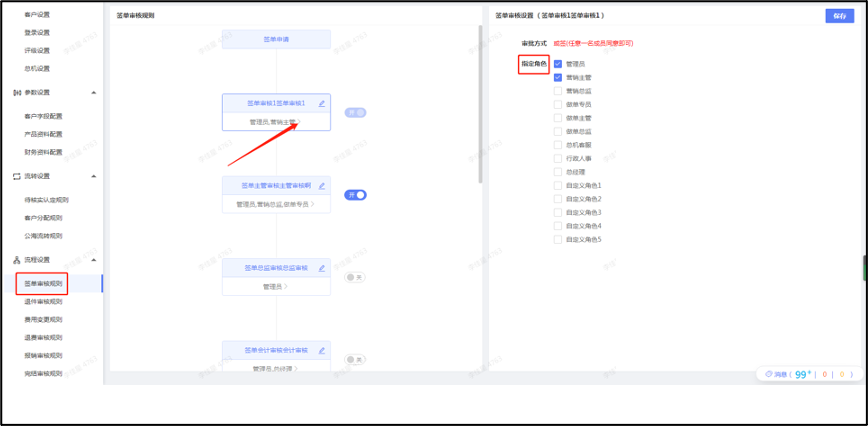Open 客户字段配置 menu item
This screenshot has height=427, width=868.
coord(43,116)
